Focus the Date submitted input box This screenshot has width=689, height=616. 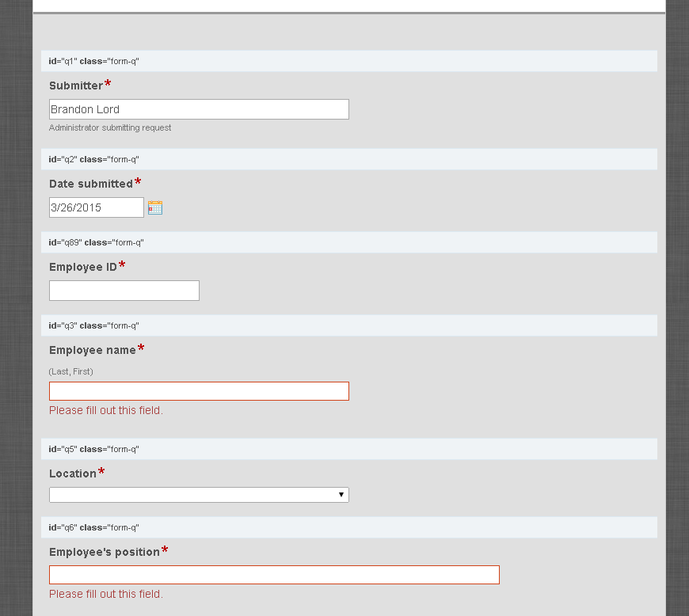97,207
